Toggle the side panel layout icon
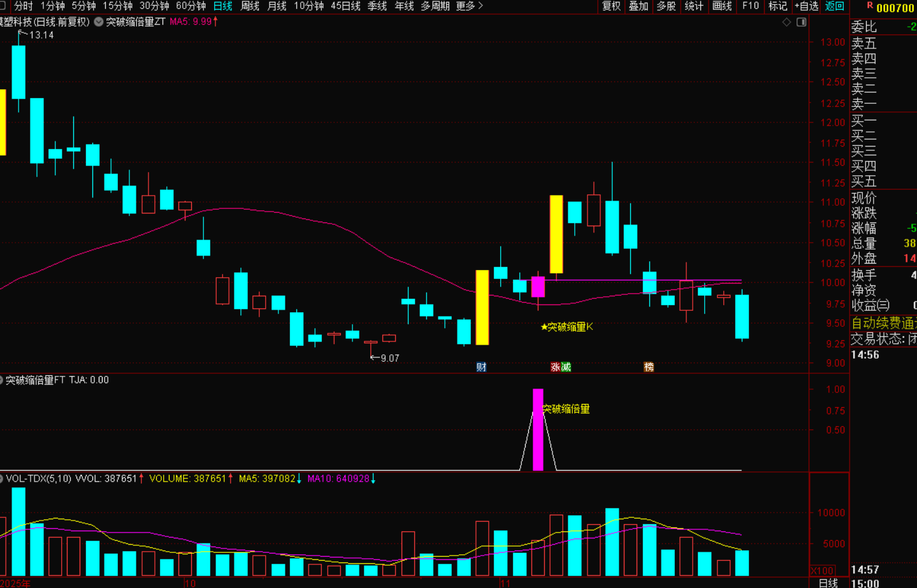Viewport: 917px width, 588px height. [802, 22]
